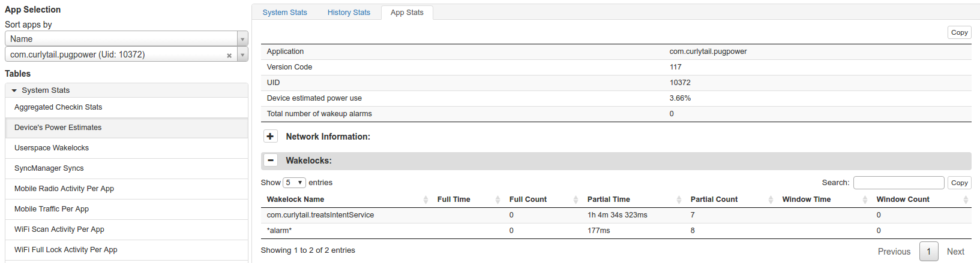The width and height of the screenshot is (980, 263).
Task: Select WiFi Scan Activity Per App table
Action: tap(59, 229)
